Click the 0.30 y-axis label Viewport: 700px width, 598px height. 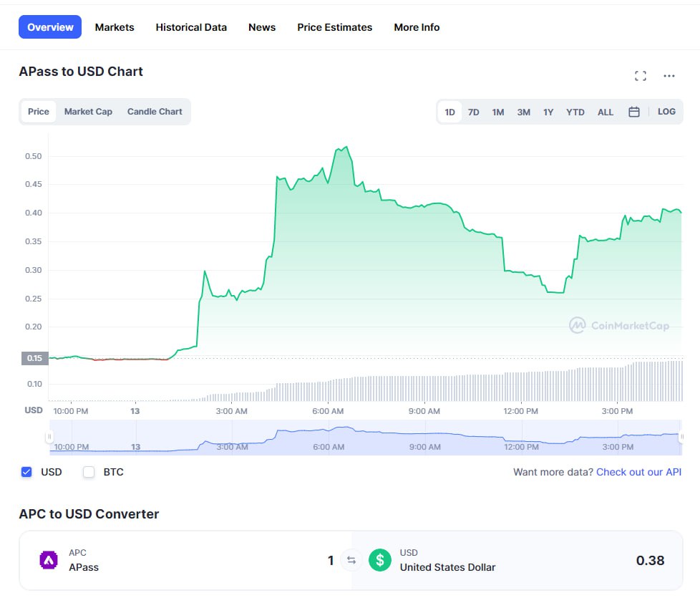point(34,270)
